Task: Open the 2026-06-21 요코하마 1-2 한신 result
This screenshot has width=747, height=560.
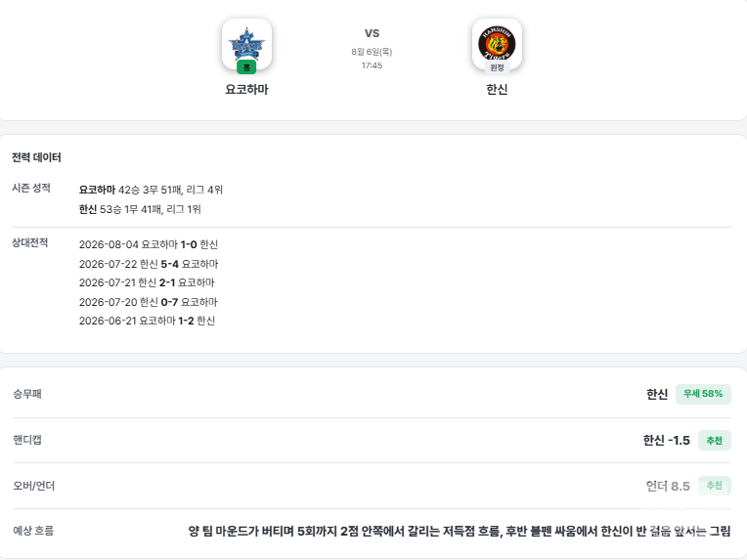Action: (148, 321)
